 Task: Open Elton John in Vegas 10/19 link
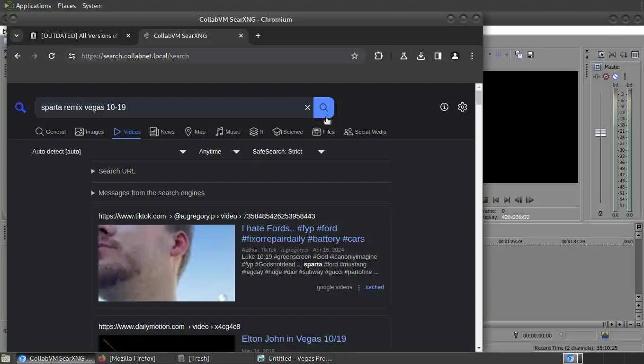294,339
